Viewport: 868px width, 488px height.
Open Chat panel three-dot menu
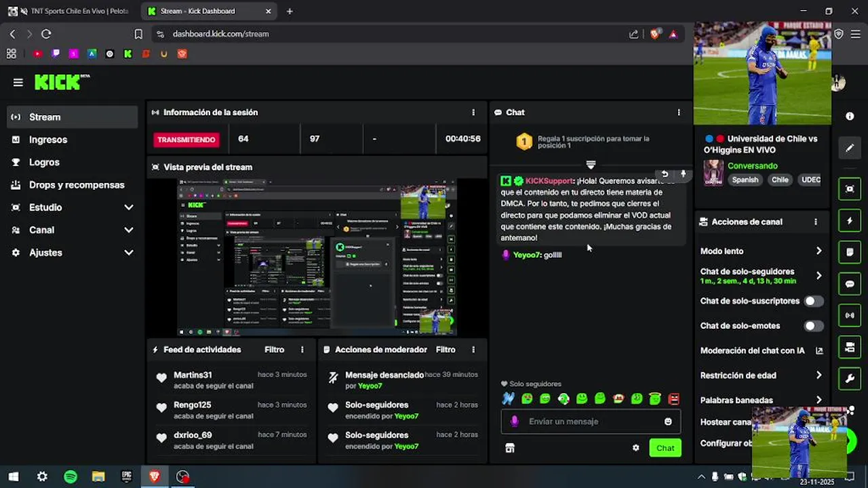tap(679, 113)
